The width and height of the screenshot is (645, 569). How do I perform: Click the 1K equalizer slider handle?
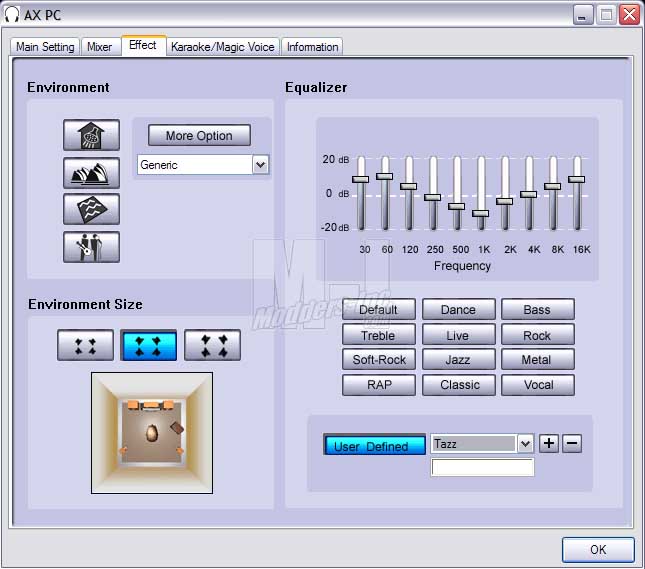[480, 213]
